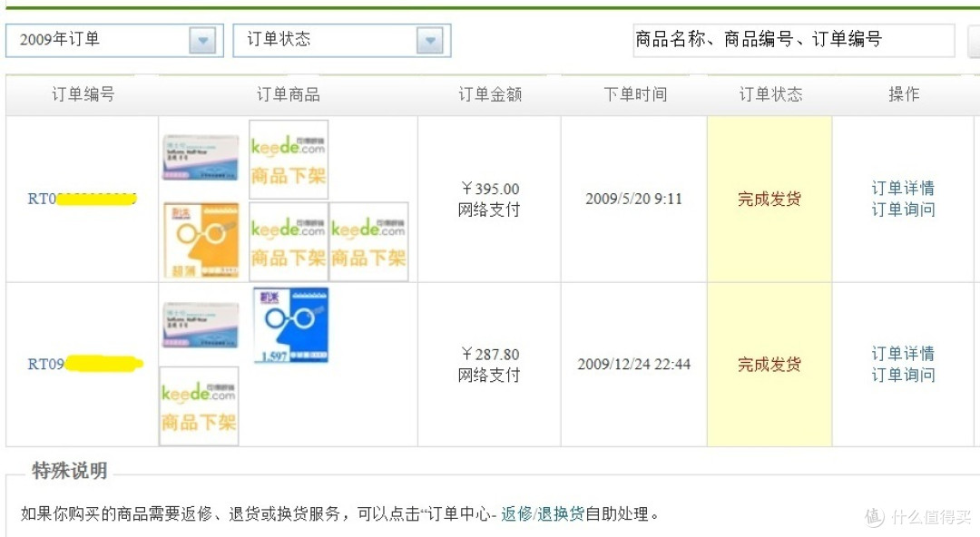Click the 下单时间 column header
980x537 pixels.
coord(635,94)
